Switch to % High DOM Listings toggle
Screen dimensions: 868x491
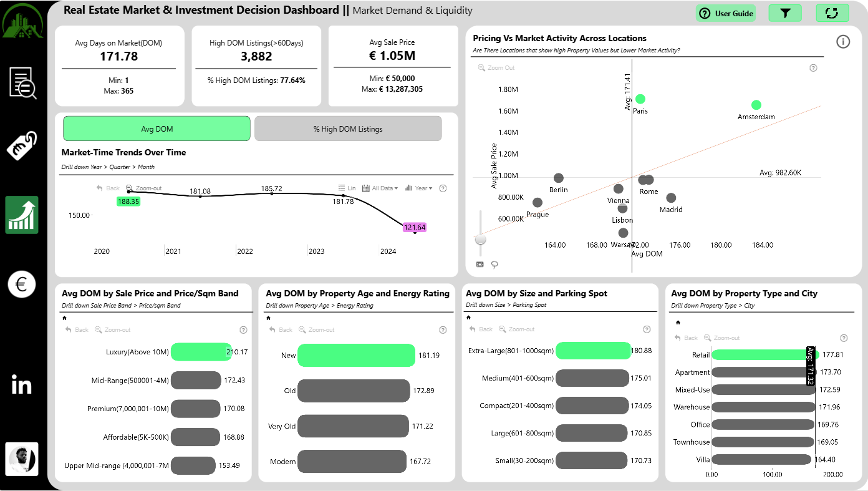point(348,129)
